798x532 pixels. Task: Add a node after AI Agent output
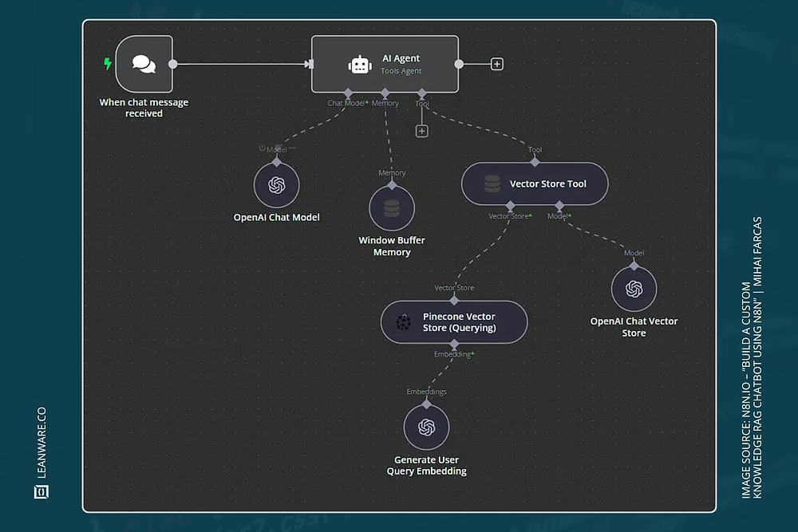[496, 64]
